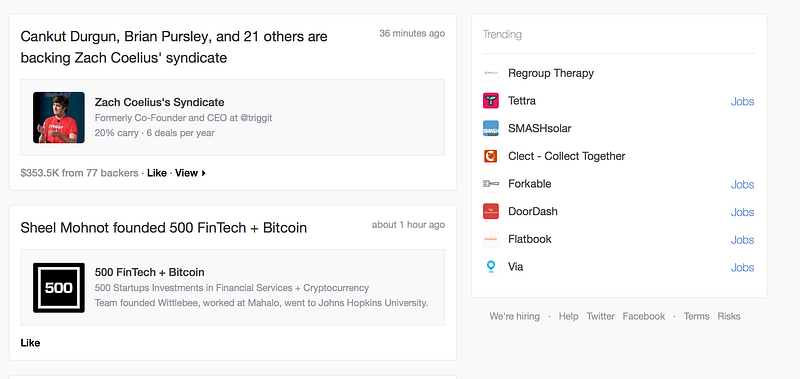Click the We're hiring footer link
This screenshot has height=379, width=800.
coord(514,316)
